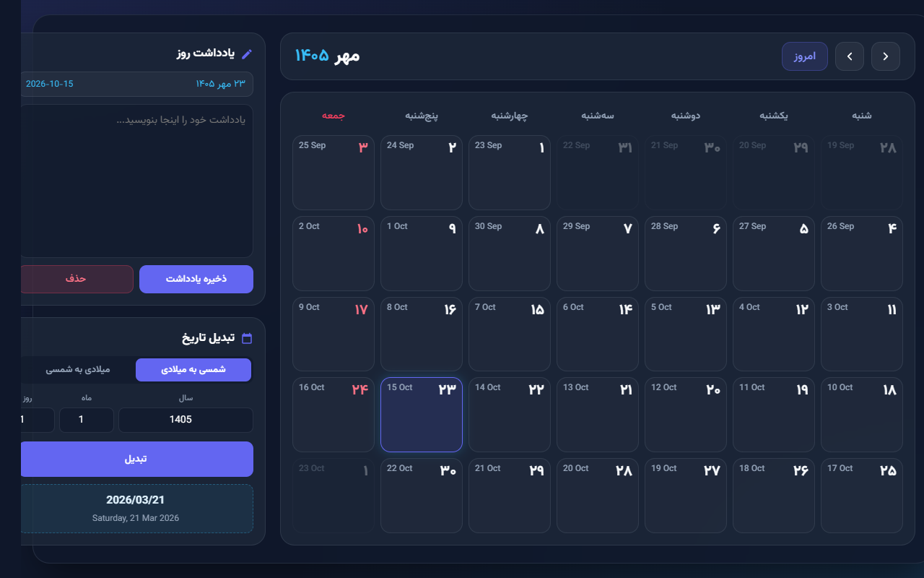Select the greyed-out cell marked 22 Sep
Viewport: 924px width, 578px height.
point(598,173)
